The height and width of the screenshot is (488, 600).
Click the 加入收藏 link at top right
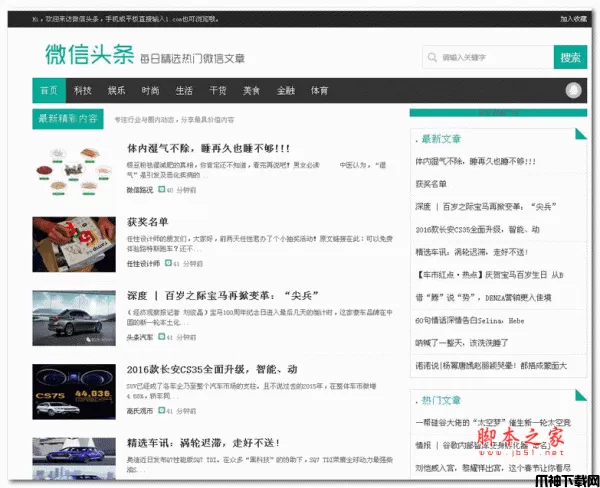(572, 18)
